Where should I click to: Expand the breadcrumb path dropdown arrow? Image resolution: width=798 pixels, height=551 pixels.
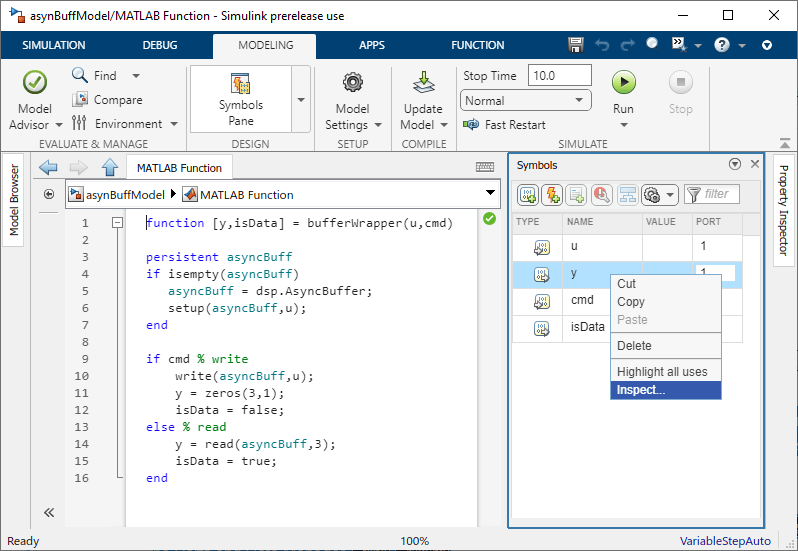point(490,194)
